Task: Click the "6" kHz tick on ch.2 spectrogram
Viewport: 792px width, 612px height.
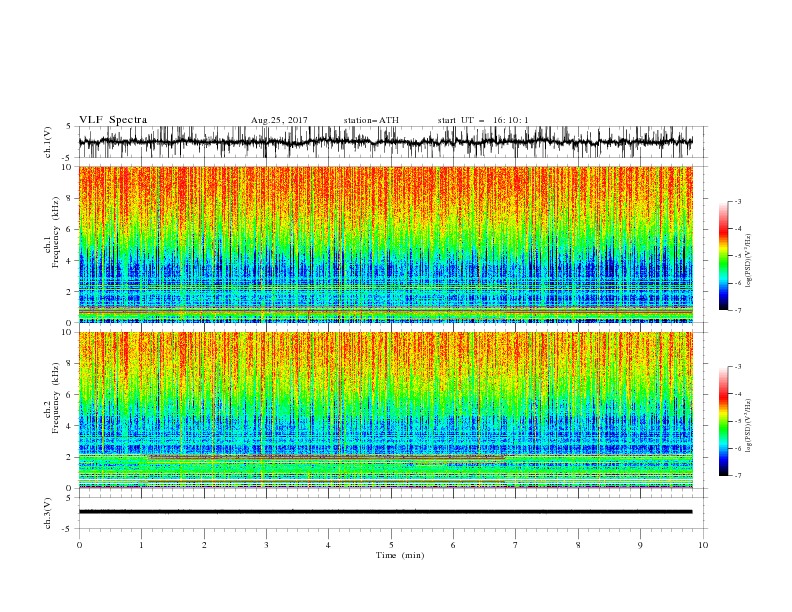Action: click(71, 395)
